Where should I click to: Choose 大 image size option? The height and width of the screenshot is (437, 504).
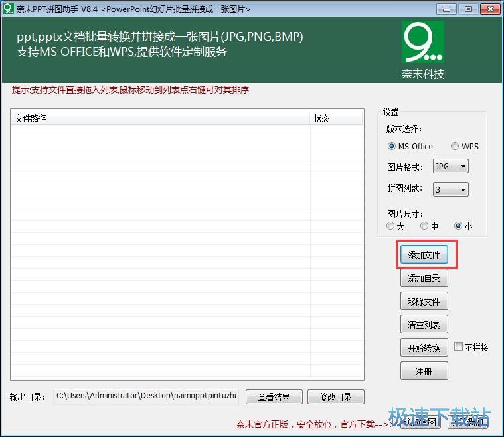click(390, 226)
